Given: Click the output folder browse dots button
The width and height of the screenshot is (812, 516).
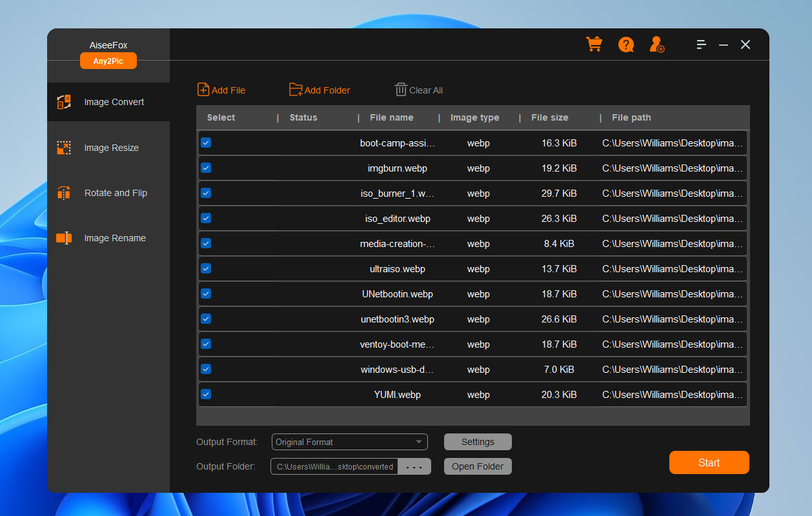Looking at the screenshot, I should [x=414, y=466].
